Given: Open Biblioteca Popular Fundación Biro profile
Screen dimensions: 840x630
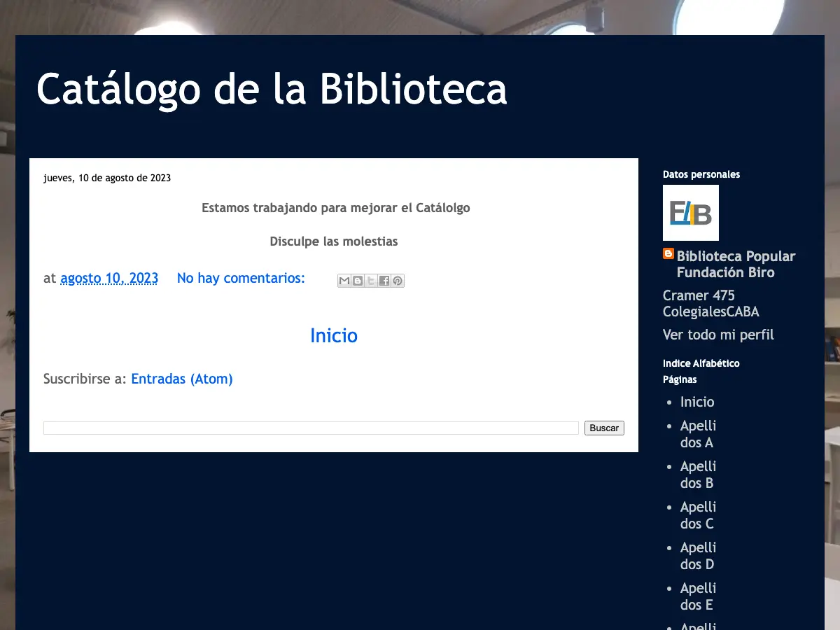Looking at the screenshot, I should tap(736, 264).
